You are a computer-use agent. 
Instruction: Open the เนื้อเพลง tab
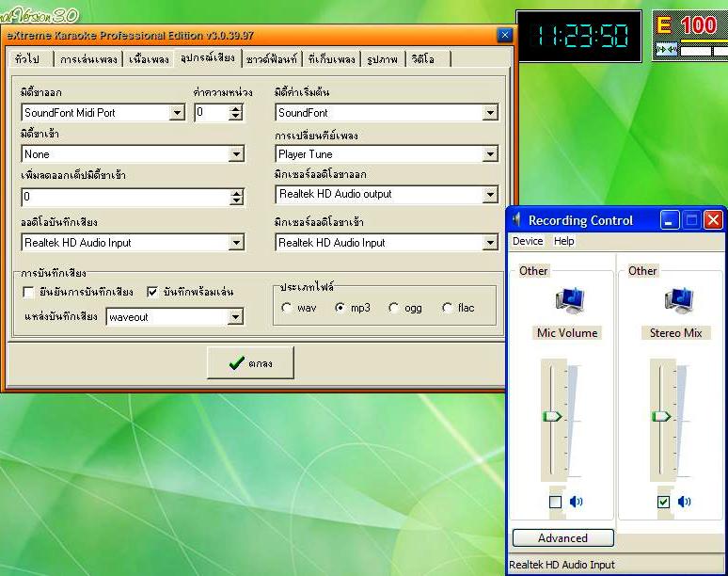[x=149, y=59]
